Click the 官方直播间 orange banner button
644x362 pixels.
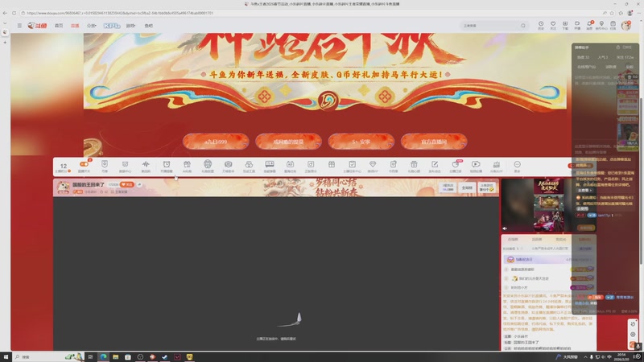[x=434, y=142]
